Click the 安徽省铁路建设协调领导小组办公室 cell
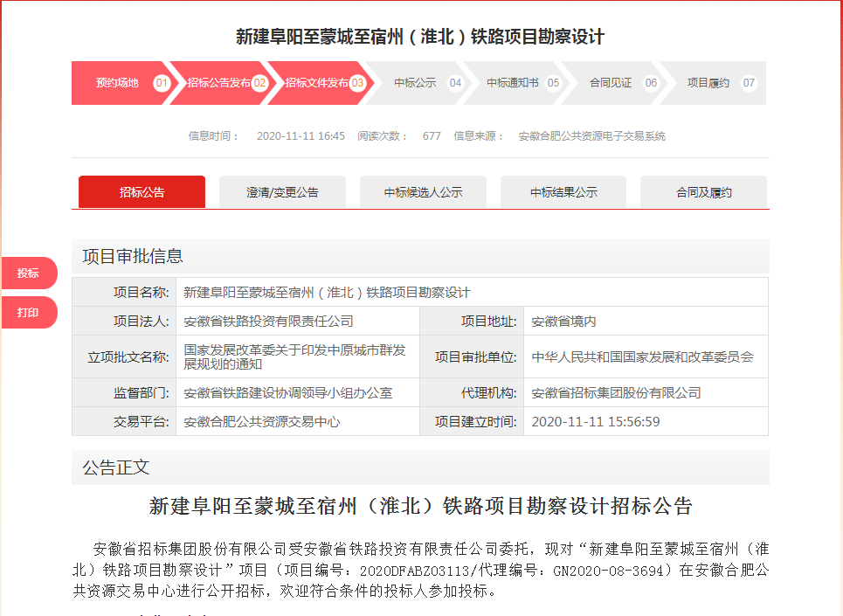This screenshot has width=843, height=616. pyautogui.click(x=298, y=393)
